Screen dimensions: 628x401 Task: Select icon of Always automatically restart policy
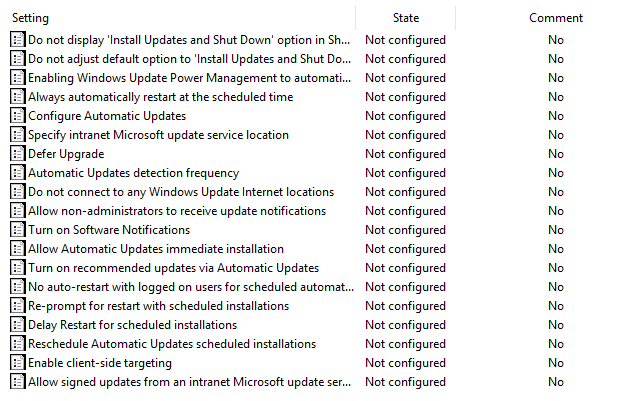click(18, 97)
